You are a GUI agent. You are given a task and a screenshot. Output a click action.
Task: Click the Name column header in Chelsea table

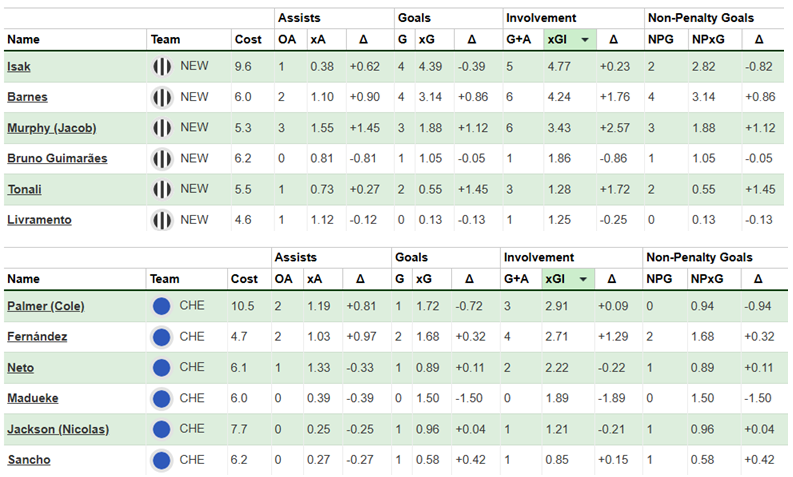[x=22, y=279]
